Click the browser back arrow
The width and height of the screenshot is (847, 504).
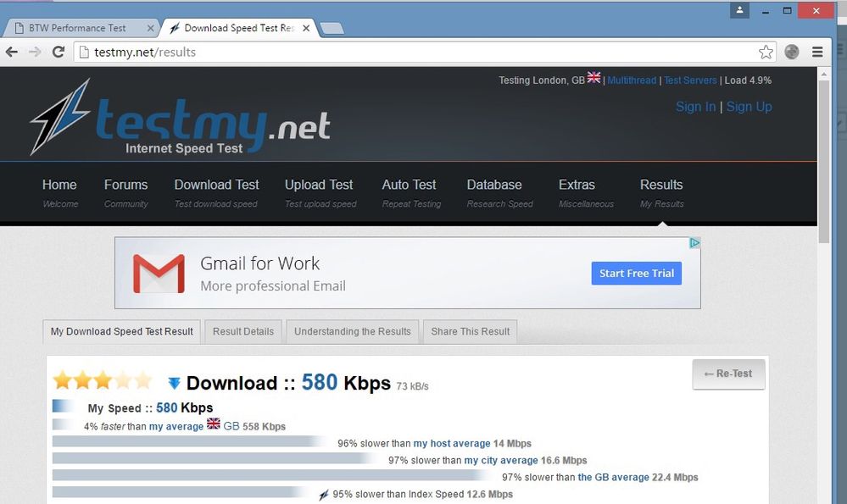11,52
